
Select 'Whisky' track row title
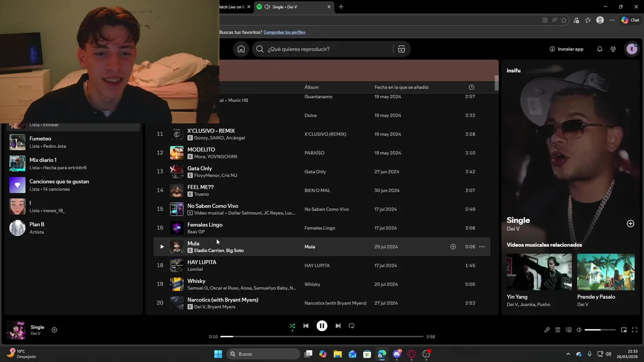pyautogui.click(x=196, y=281)
